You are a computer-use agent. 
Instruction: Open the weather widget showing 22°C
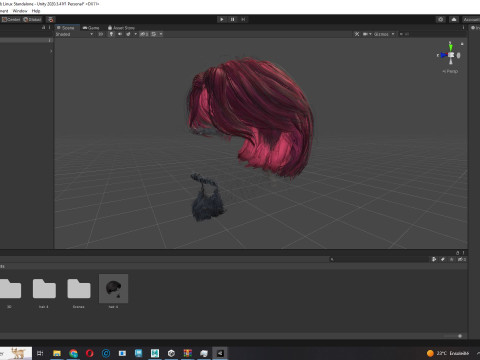click(448, 353)
